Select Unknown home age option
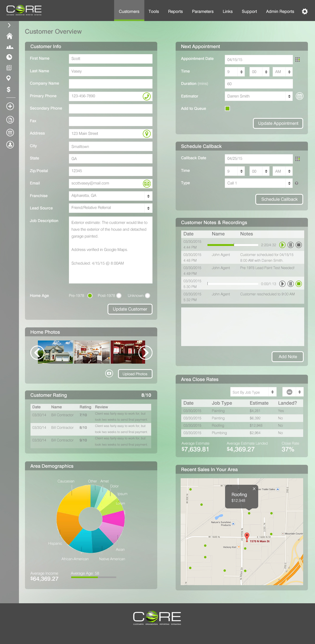 click(148, 296)
